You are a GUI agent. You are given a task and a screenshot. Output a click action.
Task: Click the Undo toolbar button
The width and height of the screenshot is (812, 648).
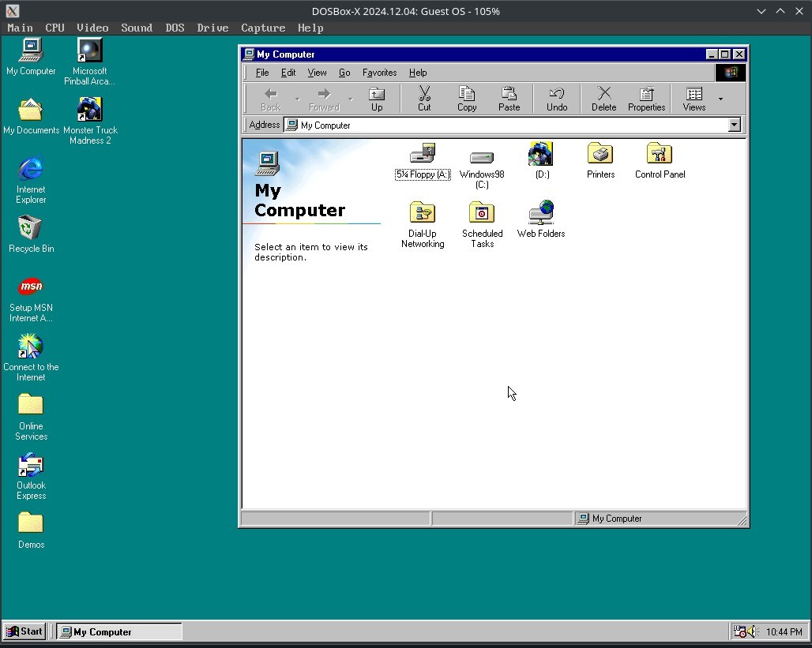click(557, 99)
